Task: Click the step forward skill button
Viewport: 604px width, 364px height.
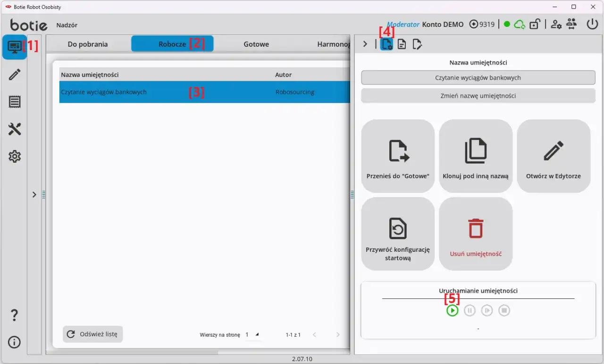Action: point(487,310)
